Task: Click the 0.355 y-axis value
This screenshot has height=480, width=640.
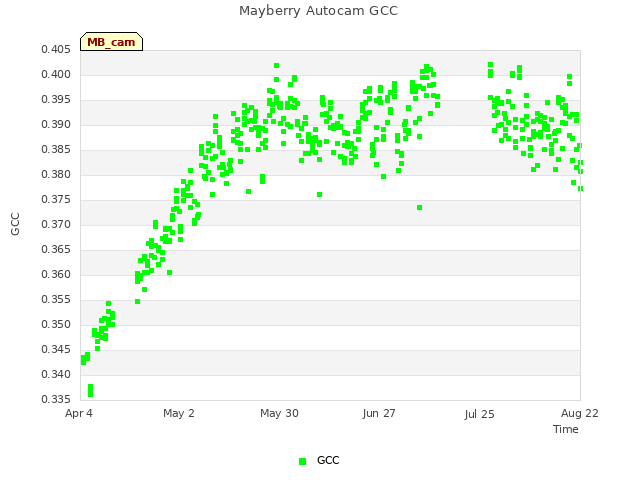Action: click(56, 299)
